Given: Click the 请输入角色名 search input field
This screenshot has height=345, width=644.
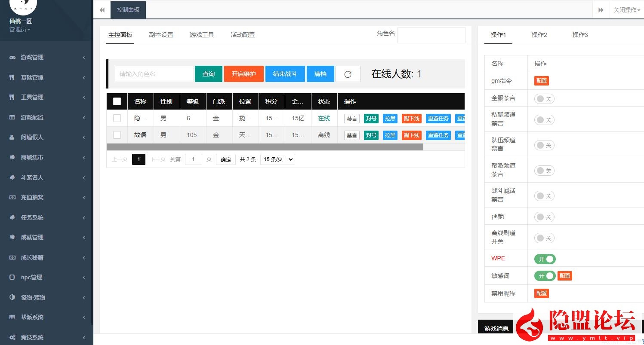Looking at the screenshot, I should (154, 74).
